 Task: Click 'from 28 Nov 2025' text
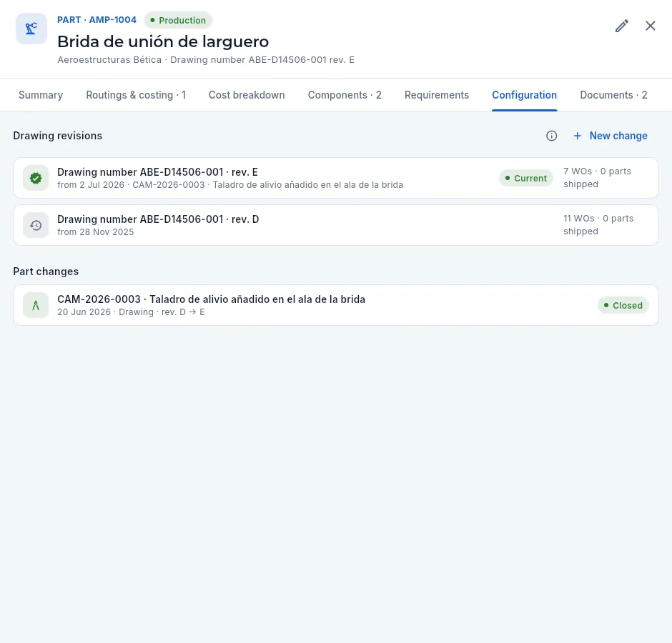click(96, 232)
